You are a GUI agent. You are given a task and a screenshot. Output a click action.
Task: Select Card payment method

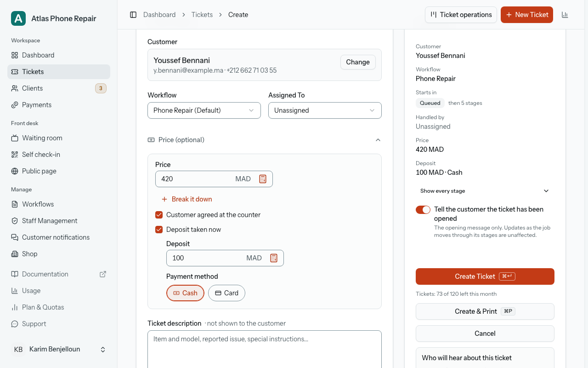pyautogui.click(x=226, y=293)
